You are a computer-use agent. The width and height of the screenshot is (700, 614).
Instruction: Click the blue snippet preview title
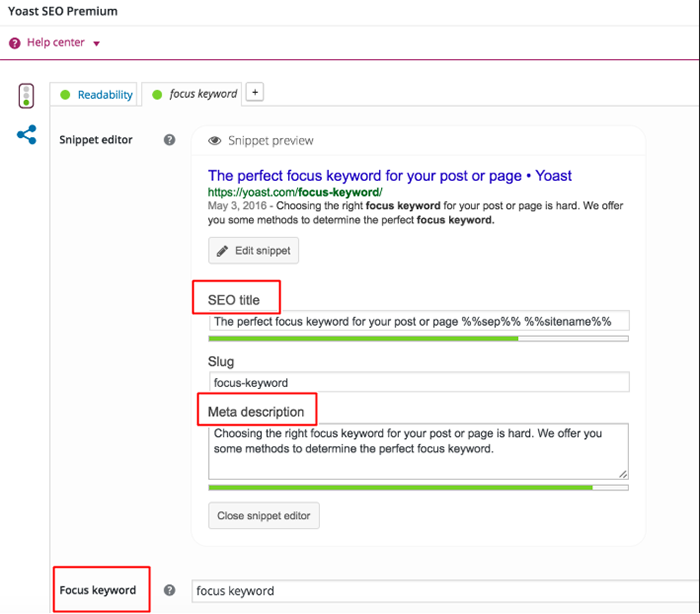click(389, 176)
